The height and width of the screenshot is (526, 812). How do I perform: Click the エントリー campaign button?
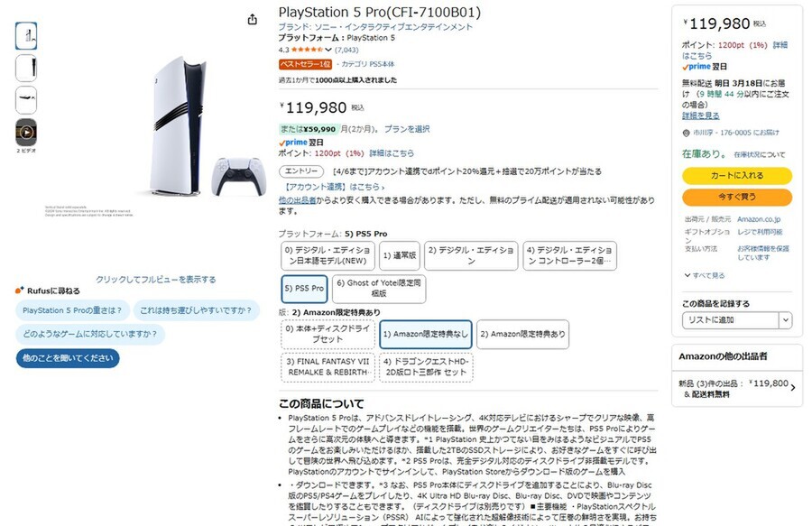coord(301,171)
